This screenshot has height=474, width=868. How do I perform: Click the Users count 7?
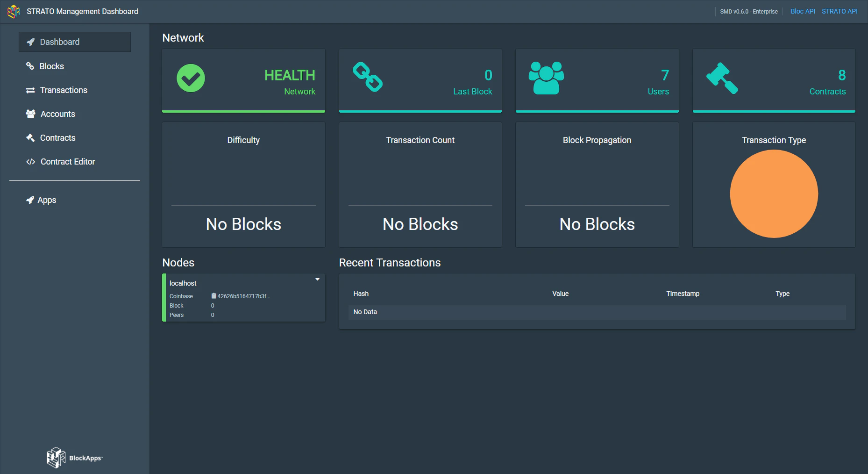[x=665, y=75]
